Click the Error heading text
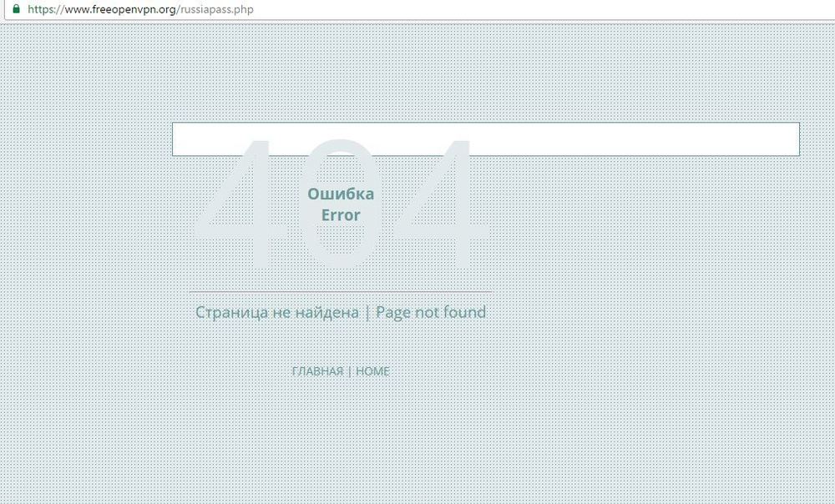This screenshot has width=835, height=504. (341, 215)
